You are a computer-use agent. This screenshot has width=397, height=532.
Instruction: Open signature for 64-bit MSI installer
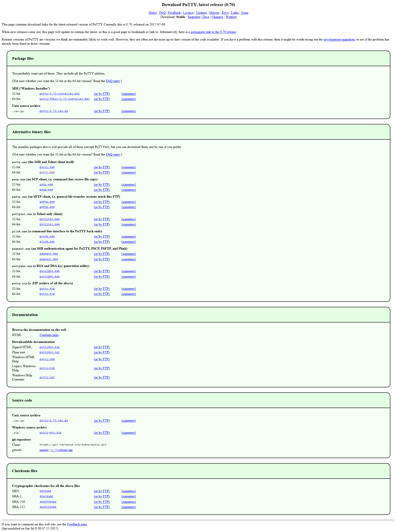128,99
